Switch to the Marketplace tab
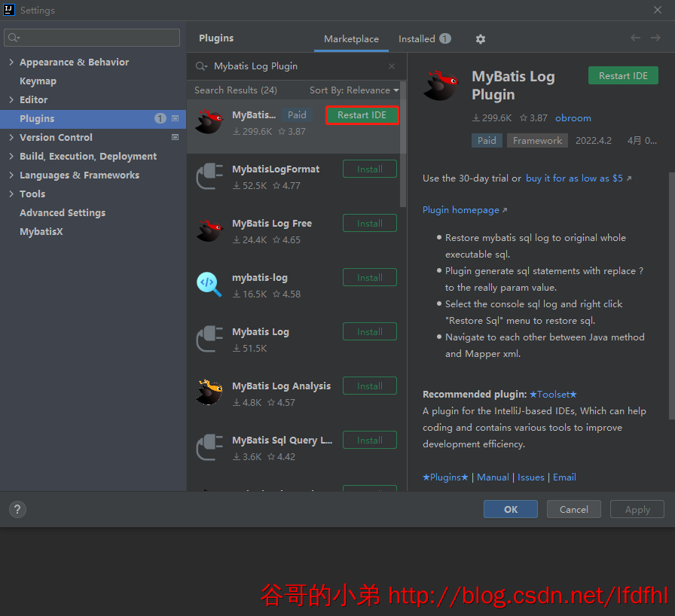The image size is (675, 616). click(351, 39)
